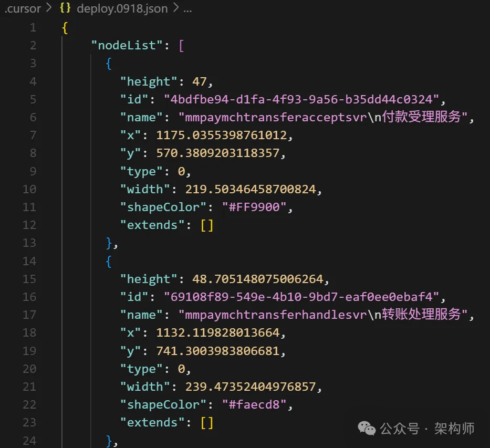This screenshot has height=448, width=490.
Task: Click y value 570.3809203118357
Action: pyautogui.click(x=217, y=153)
